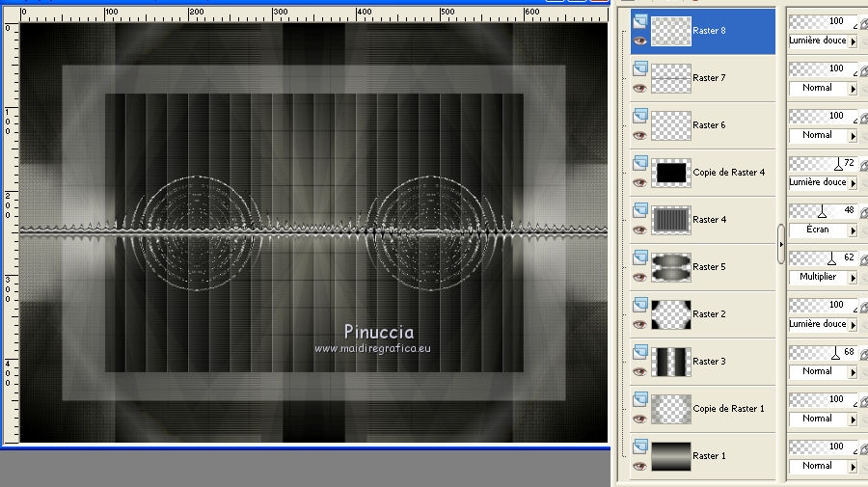The height and width of the screenshot is (487, 868).
Task: Click the layer type icon of Copie de Raster 4
Action: pos(640,163)
